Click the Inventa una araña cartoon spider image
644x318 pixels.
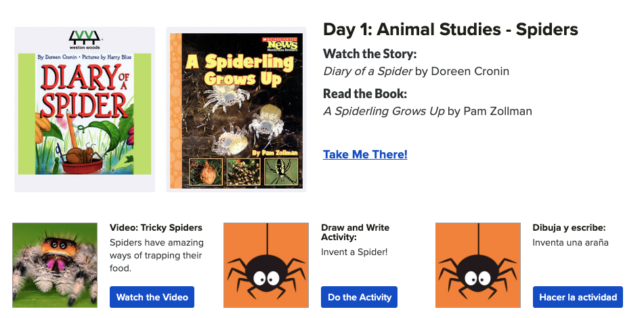[478, 265]
